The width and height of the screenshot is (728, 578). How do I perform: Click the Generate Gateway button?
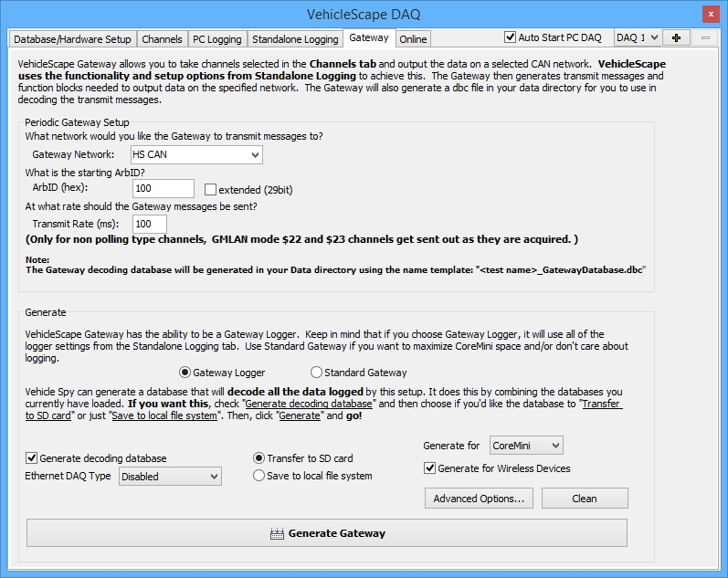(327, 533)
